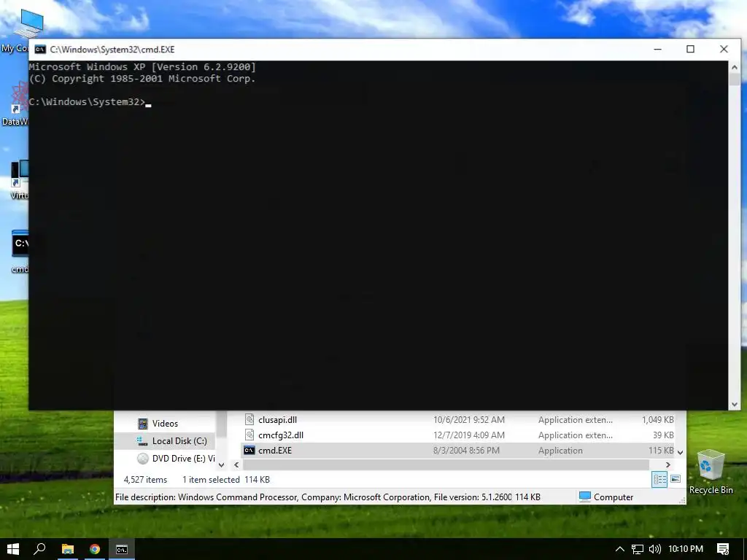Open network status tray icon
Image resolution: width=747 pixels, height=560 pixels.
(x=638, y=549)
